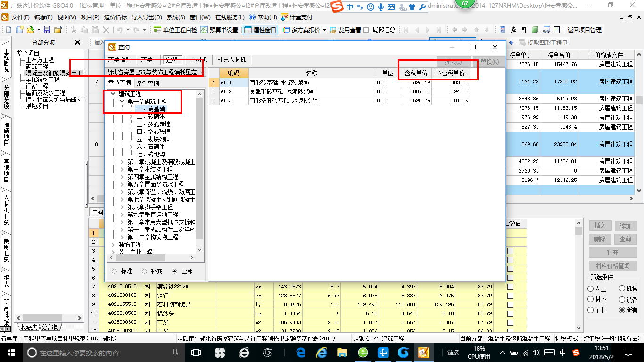644x362 pixels.
Task: Click the wrench icon in IME bar
Action: click(x=422, y=7)
